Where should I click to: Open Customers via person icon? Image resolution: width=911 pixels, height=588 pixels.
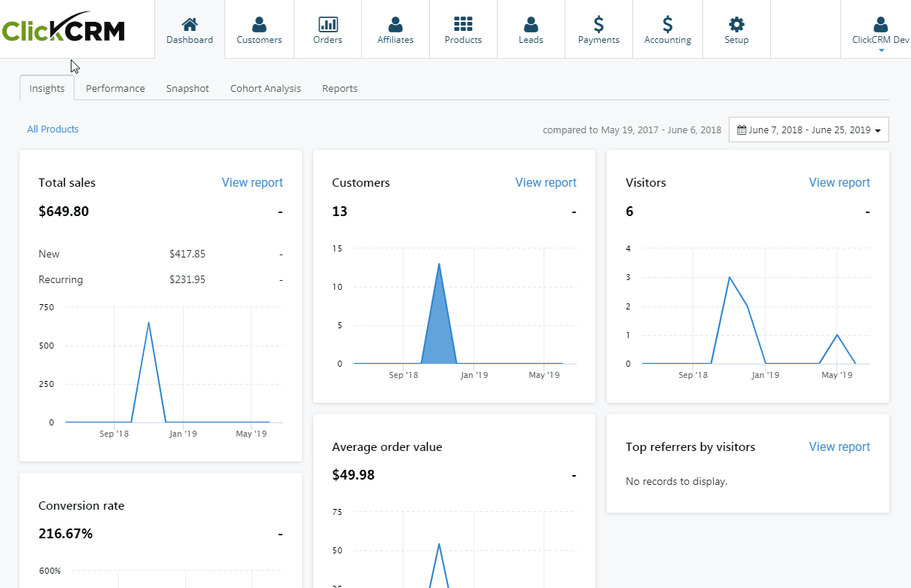point(259,24)
